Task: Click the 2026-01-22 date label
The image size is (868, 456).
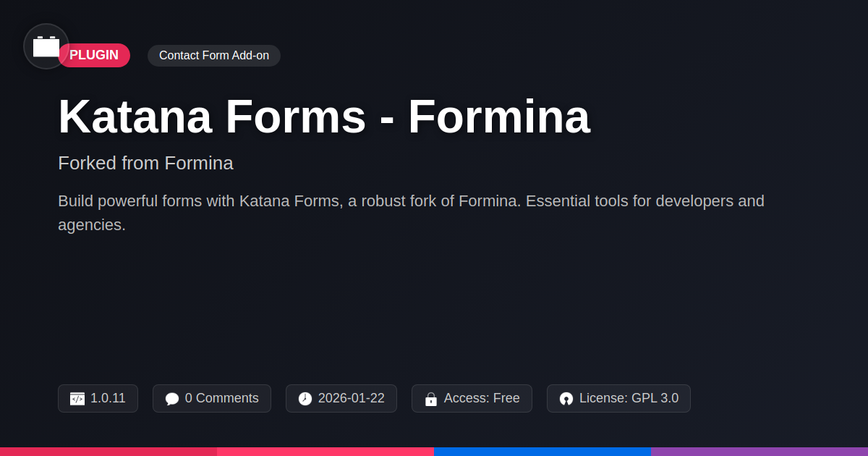Action: coord(351,398)
